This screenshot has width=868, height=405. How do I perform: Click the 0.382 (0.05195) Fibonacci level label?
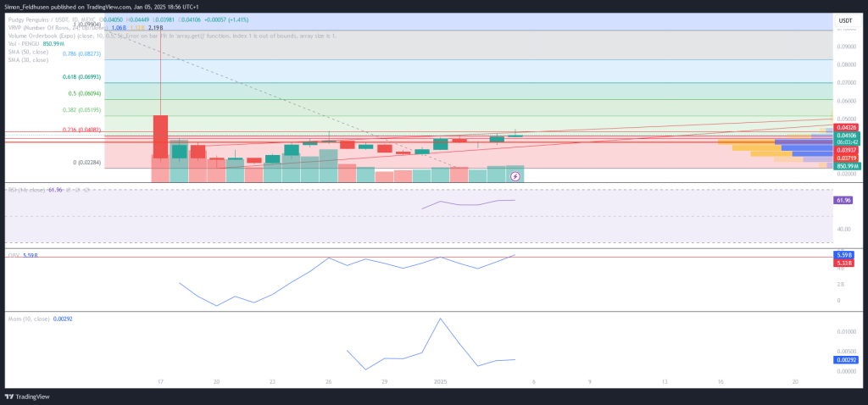tap(82, 110)
